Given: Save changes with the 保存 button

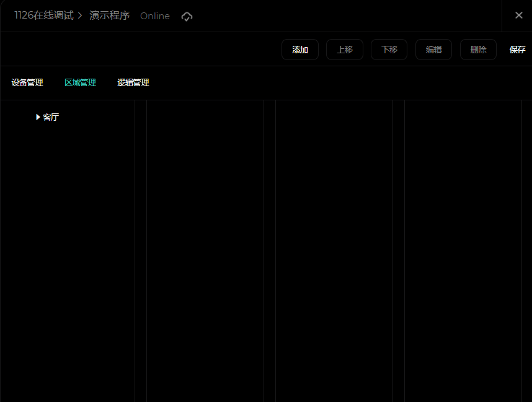Looking at the screenshot, I should tap(517, 50).
